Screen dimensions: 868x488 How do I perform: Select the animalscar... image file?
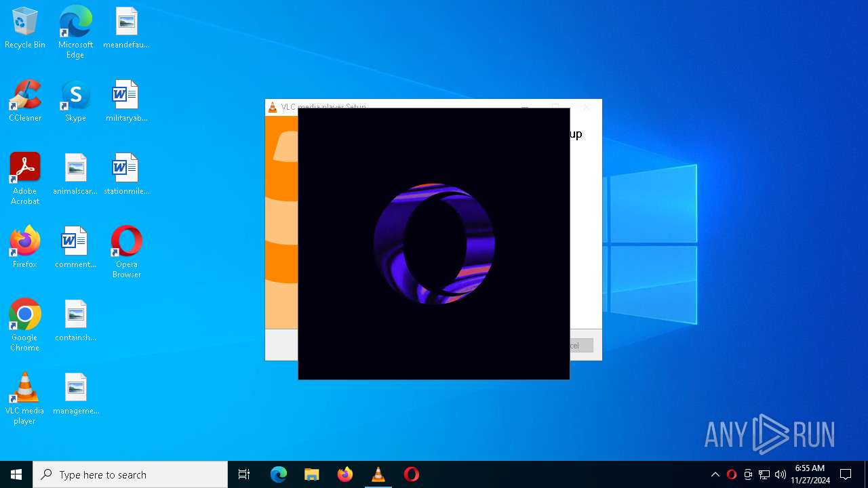point(75,175)
